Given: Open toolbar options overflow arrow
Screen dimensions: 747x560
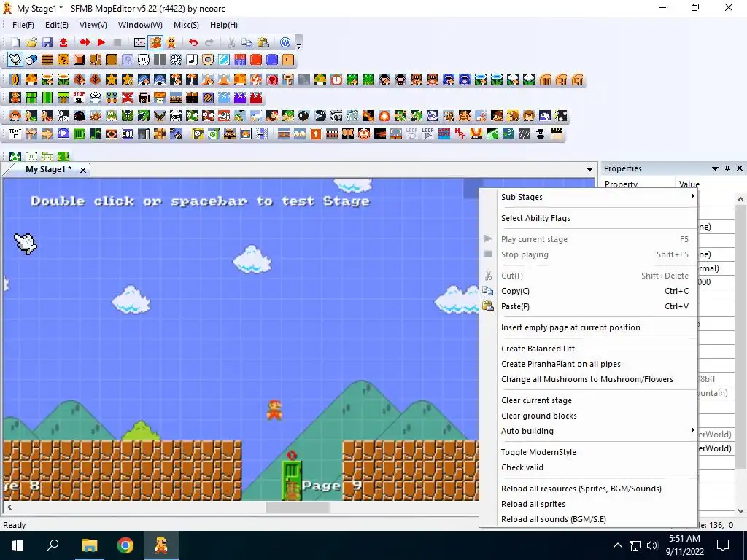Looking at the screenshot, I should point(298,46).
